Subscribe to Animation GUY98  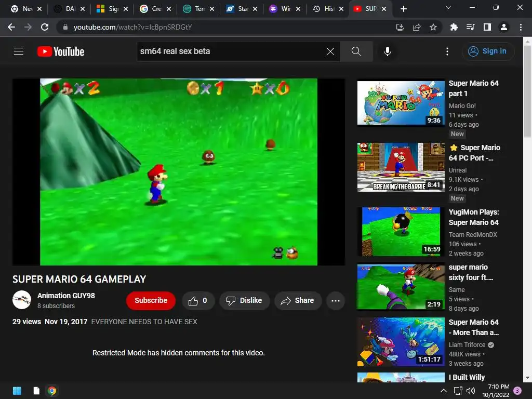[x=151, y=301]
